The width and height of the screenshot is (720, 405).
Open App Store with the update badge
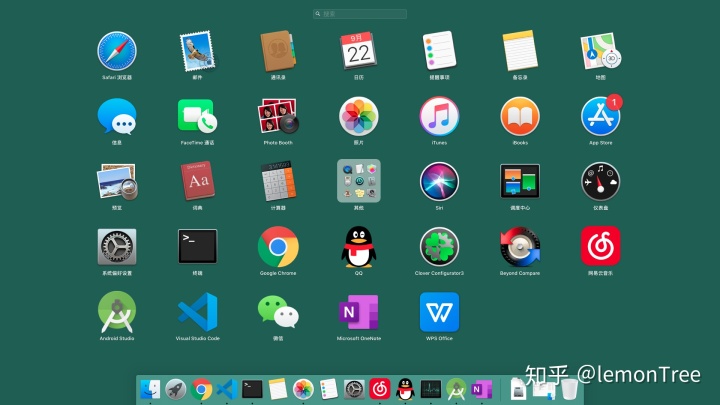click(x=601, y=116)
